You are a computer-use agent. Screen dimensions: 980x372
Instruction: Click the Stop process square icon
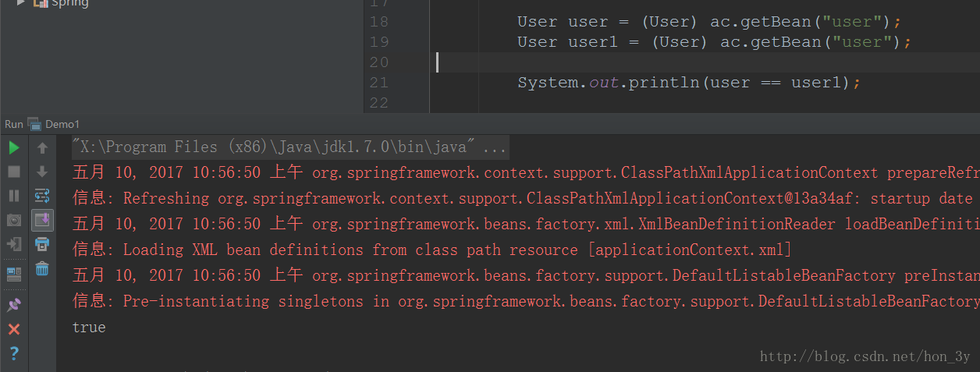point(14,172)
